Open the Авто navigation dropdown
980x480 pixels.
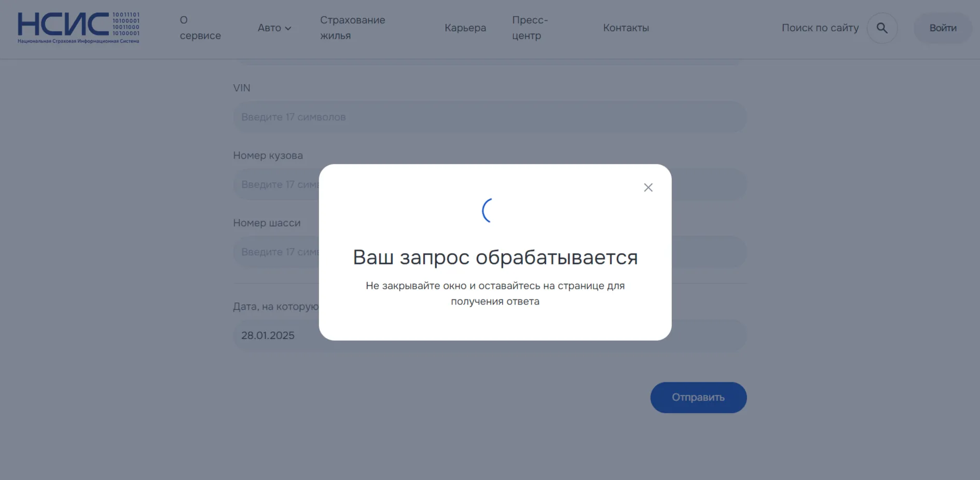(x=274, y=28)
